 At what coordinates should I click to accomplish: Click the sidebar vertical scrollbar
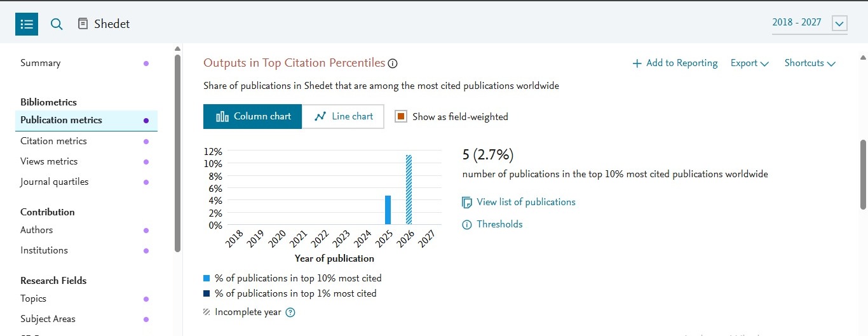coord(177,152)
